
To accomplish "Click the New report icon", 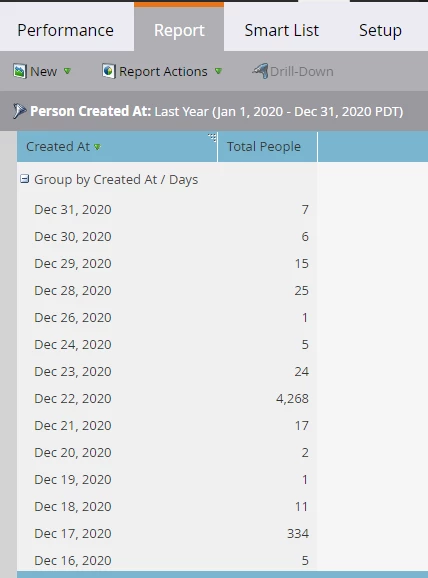I will (20, 71).
